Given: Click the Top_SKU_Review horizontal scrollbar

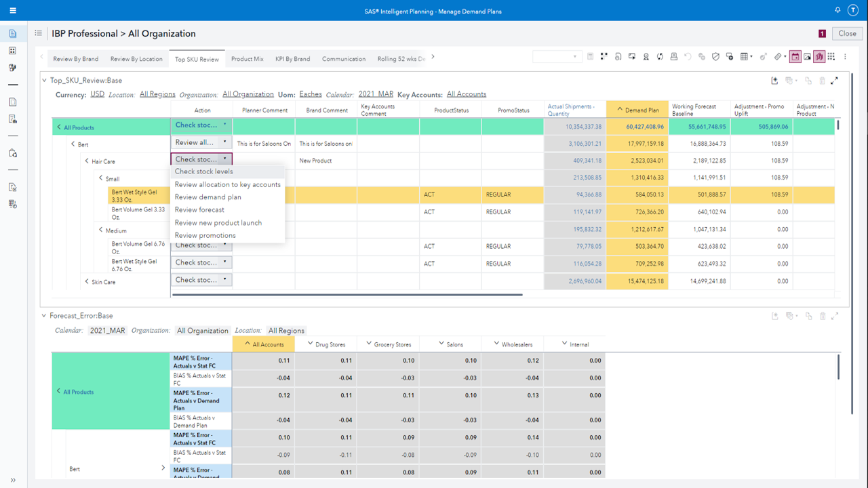Looking at the screenshot, I should [x=347, y=295].
